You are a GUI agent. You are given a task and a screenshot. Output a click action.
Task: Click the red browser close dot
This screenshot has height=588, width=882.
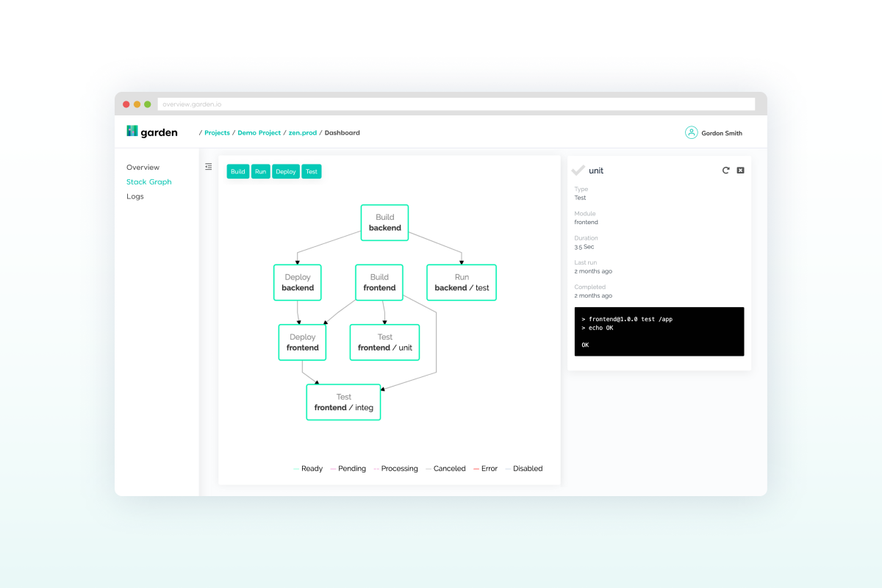click(x=126, y=104)
